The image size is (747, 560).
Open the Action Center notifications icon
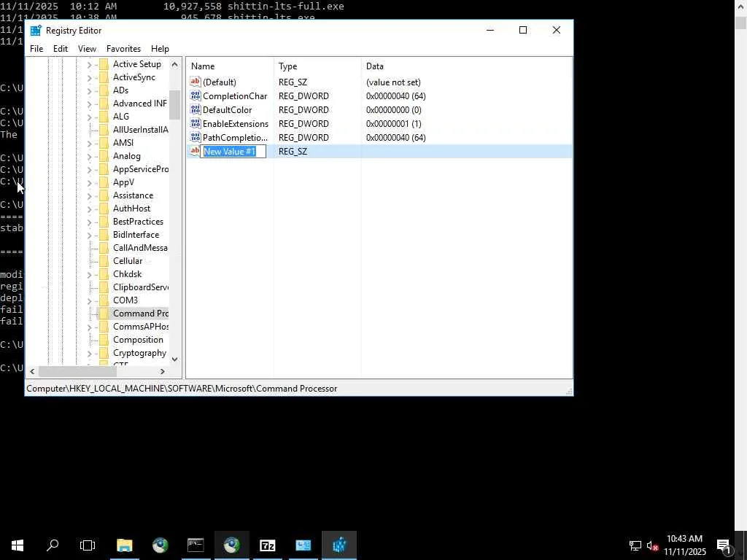pyautogui.click(x=724, y=545)
